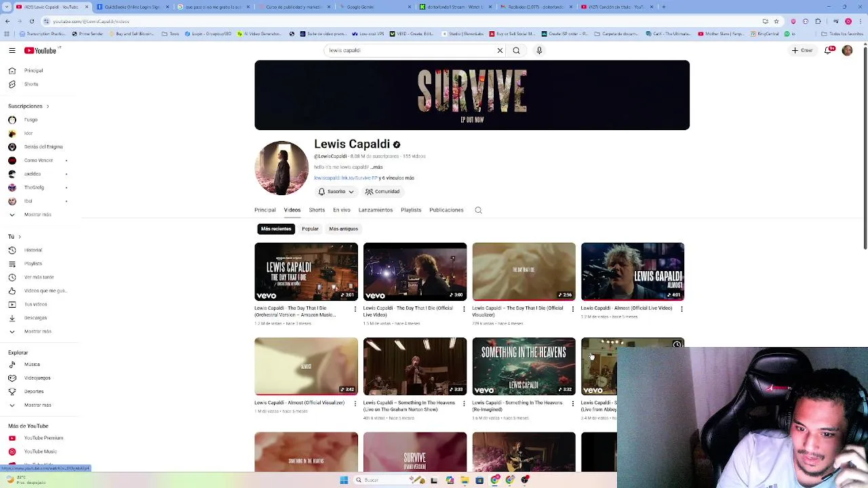This screenshot has width=868, height=488.
Task: Open the lewiscapaldi.lnk.to link
Action: [x=346, y=178]
